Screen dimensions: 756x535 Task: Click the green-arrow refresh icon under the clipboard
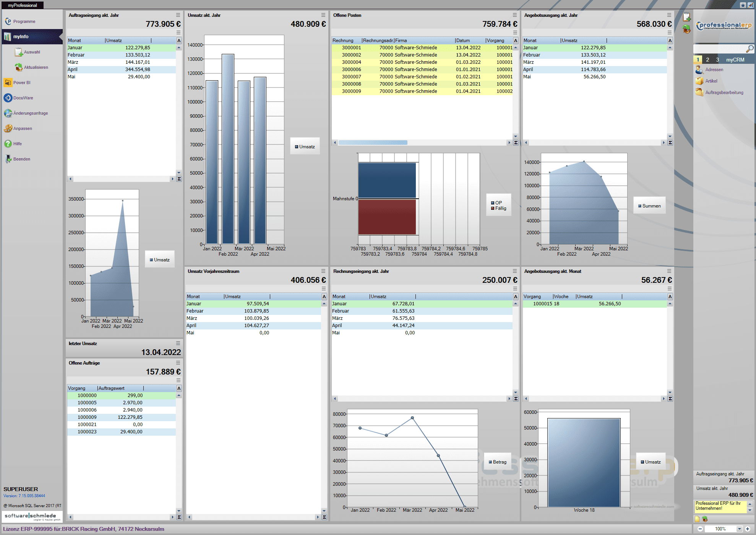pos(687,29)
